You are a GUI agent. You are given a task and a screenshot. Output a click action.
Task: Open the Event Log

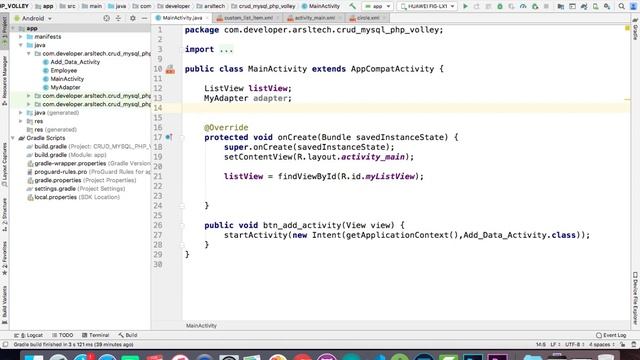611,335
